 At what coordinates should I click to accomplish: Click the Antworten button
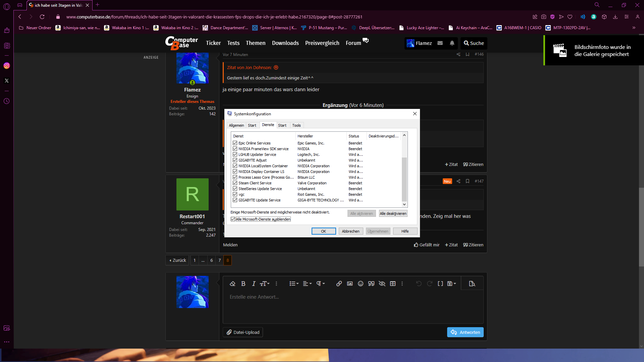(x=465, y=332)
